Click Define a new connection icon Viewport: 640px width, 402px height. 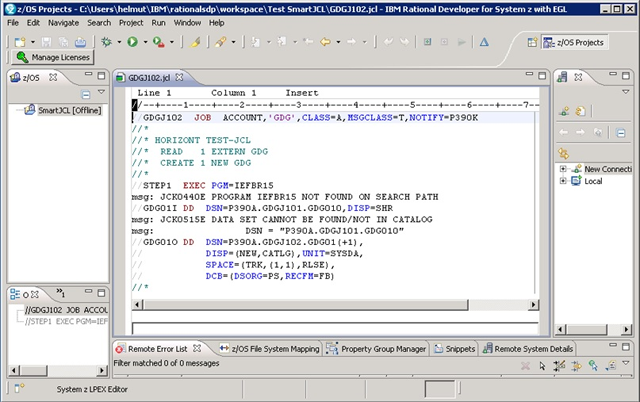pos(564,111)
